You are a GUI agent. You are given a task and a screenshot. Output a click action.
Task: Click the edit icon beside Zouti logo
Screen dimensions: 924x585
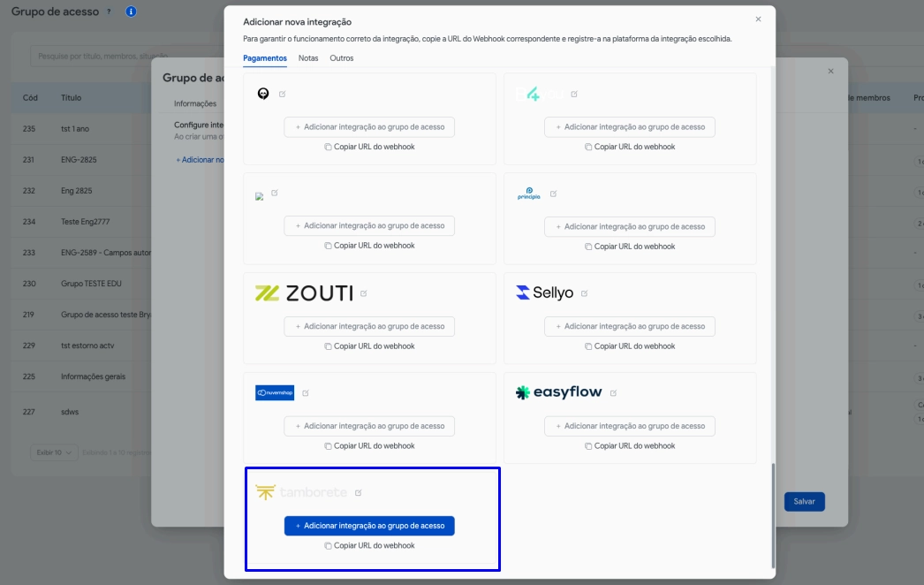pos(364,293)
